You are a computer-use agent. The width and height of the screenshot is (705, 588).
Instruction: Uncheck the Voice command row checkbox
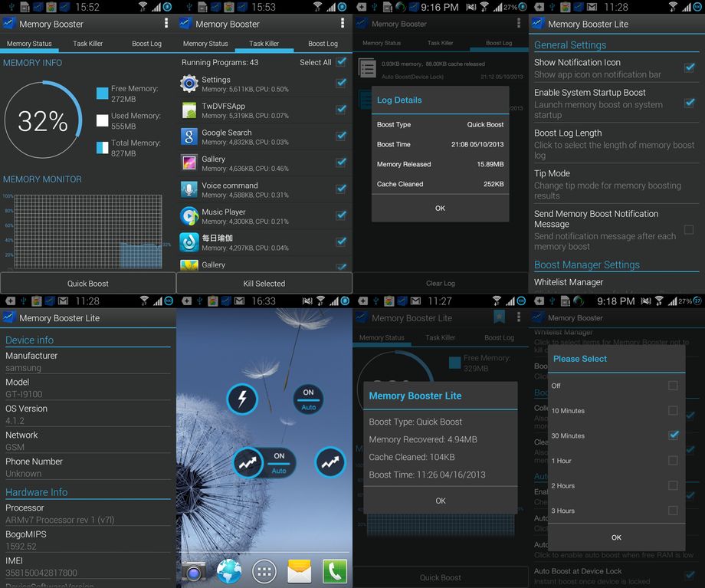341,189
